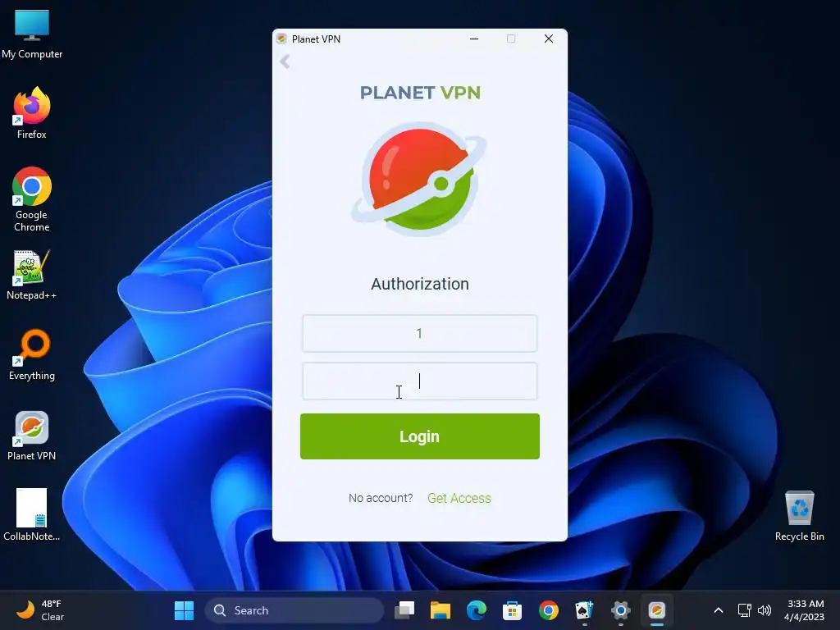Click the Planet VPN title bar icon
840x630 pixels.
[281, 39]
